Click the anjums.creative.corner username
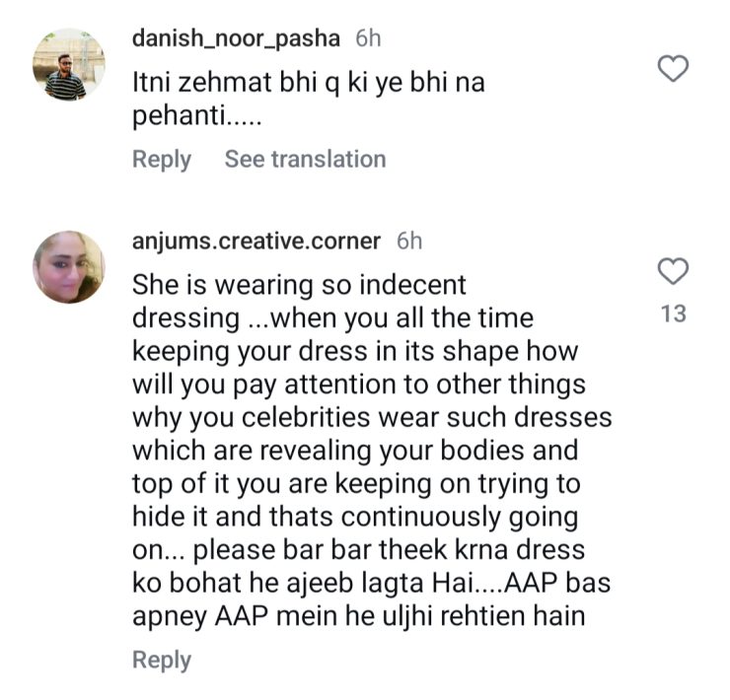730x700 pixels. [x=256, y=240]
